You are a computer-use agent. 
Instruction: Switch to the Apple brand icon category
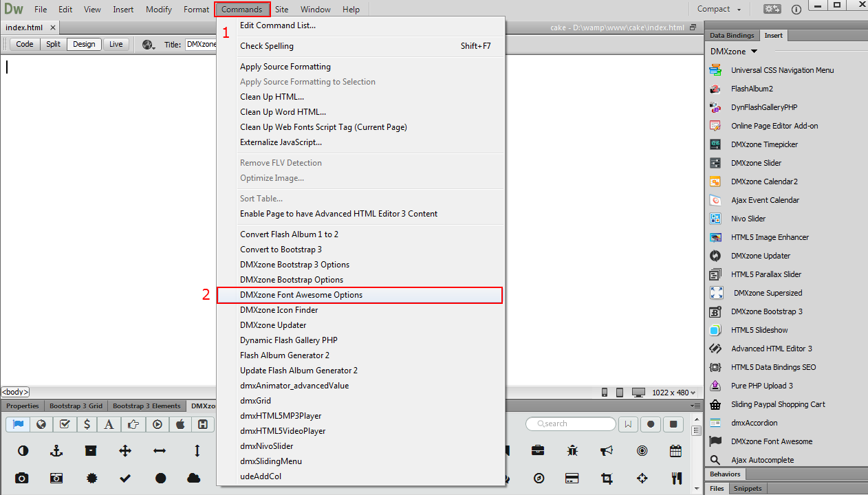(180, 424)
